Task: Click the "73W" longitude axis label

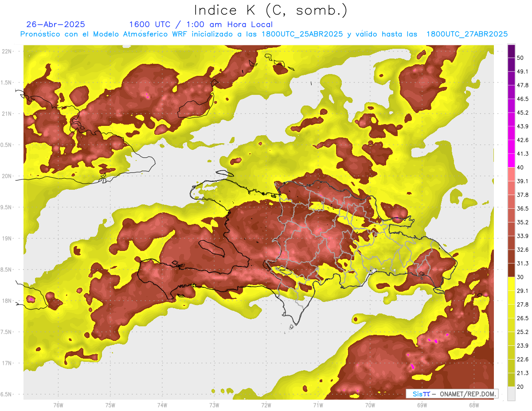Action: tap(214, 405)
